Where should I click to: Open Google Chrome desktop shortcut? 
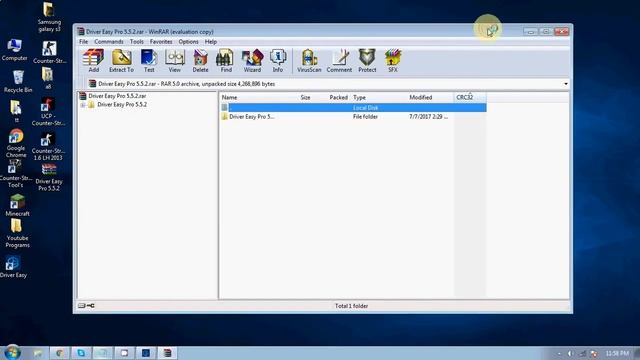point(16,144)
